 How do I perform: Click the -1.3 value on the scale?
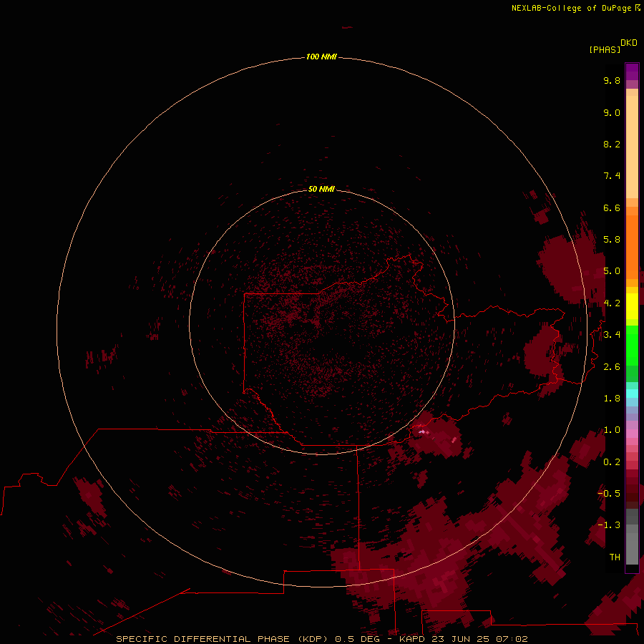coord(609,525)
